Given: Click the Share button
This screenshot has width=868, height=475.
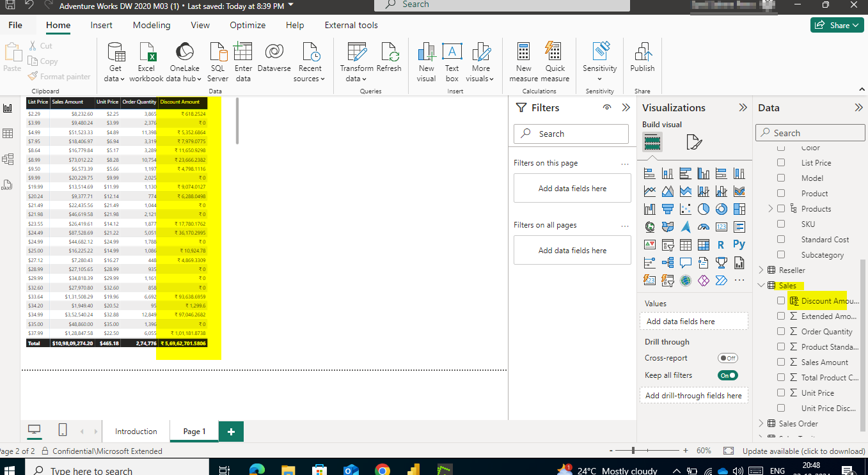Looking at the screenshot, I should click(x=837, y=25).
